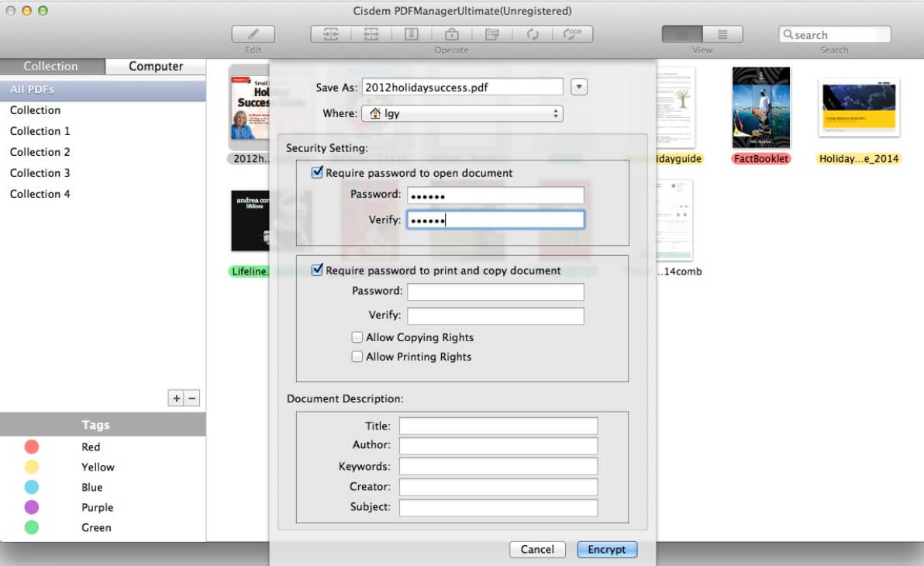Click the Encrypt button
This screenshot has width=924, height=566.
point(607,549)
